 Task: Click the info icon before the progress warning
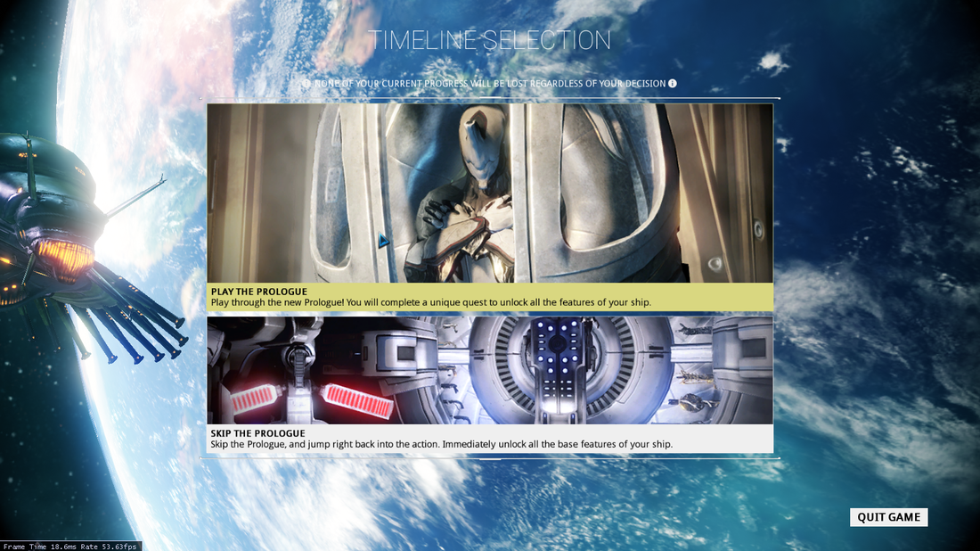307,83
